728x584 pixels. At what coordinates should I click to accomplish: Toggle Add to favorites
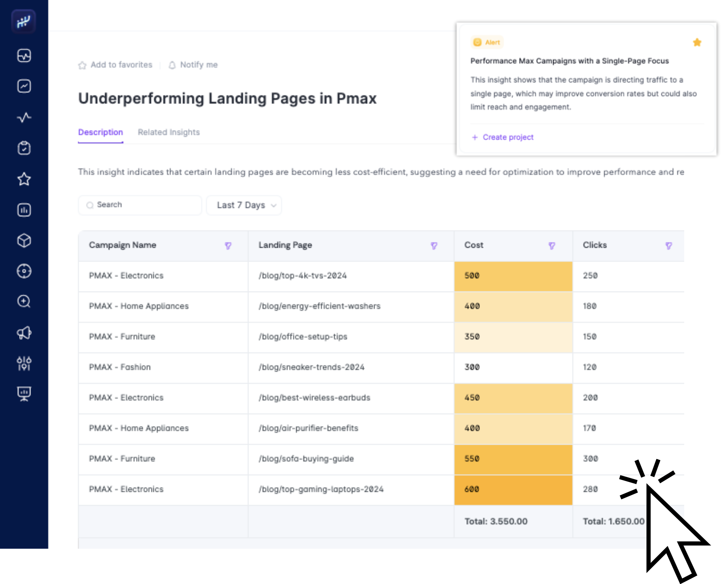click(116, 65)
